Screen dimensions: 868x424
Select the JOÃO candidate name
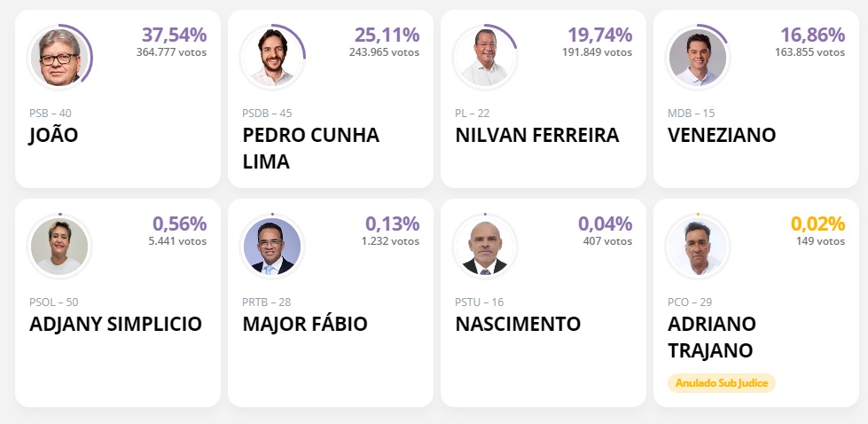coord(54,135)
